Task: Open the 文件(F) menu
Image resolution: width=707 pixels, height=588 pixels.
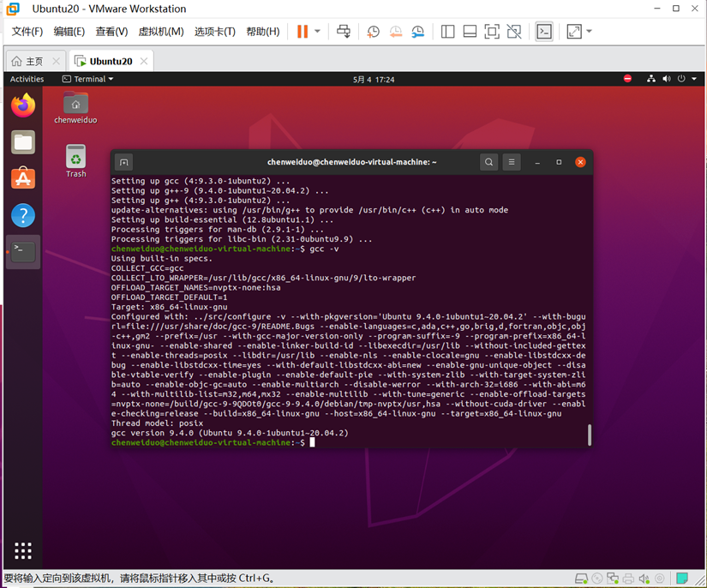Action: click(27, 32)
